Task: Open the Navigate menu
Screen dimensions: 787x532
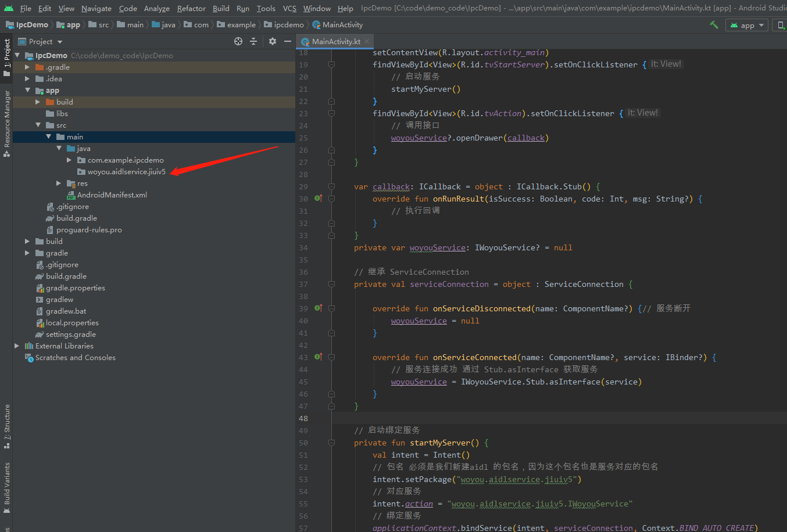Action: coord(96,8)
